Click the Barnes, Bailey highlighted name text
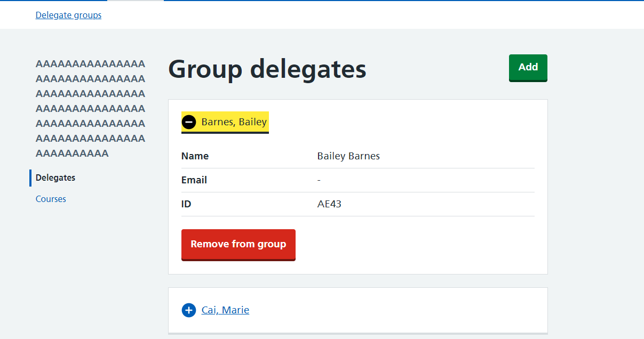 (234, 122)
